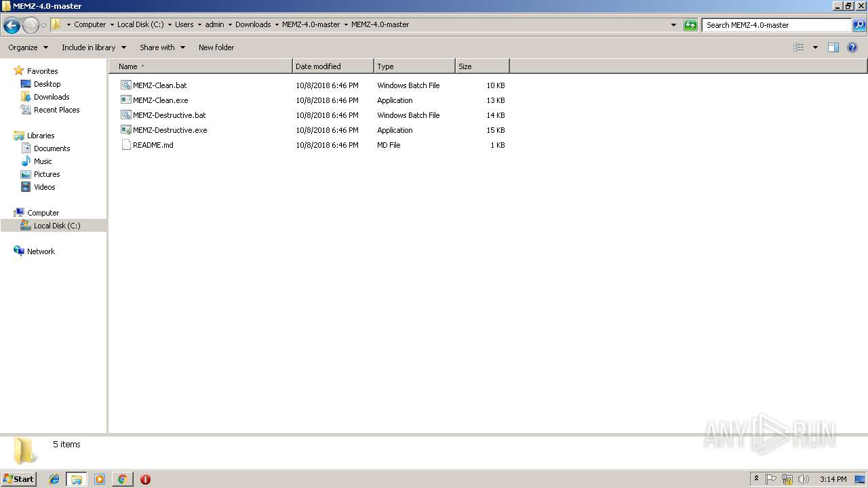Sort by Type column header
Image resolution: width=868 pixels, height=488 pixels.
pos(414,66)
